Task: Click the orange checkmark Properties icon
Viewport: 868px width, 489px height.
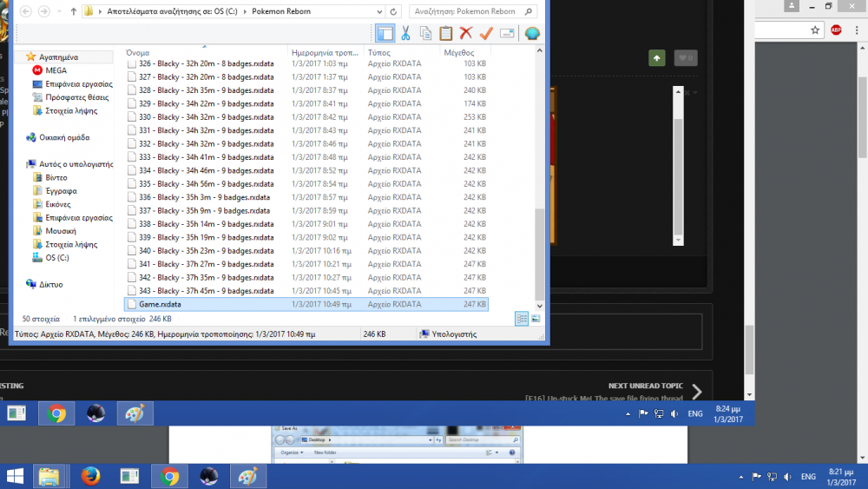Action: (486, 34)
